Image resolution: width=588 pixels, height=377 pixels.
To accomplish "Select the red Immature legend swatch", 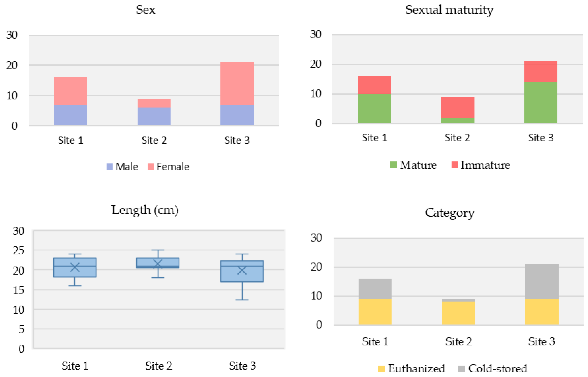I will [454, 165].
